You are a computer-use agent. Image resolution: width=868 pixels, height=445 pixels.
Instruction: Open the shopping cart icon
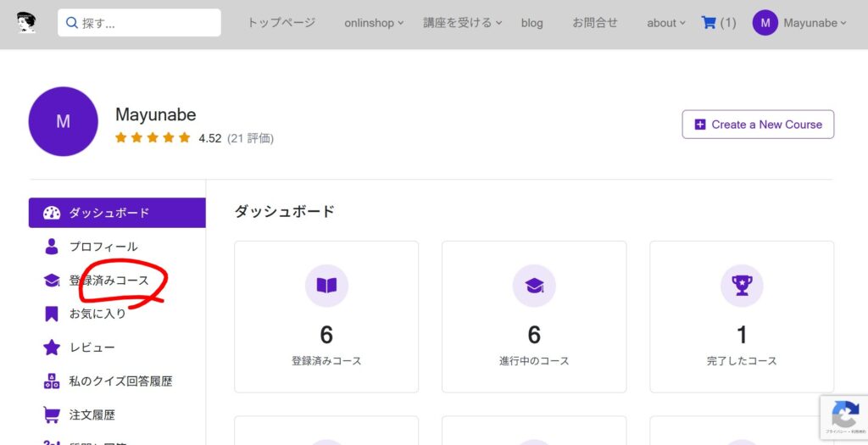(709, 23)
